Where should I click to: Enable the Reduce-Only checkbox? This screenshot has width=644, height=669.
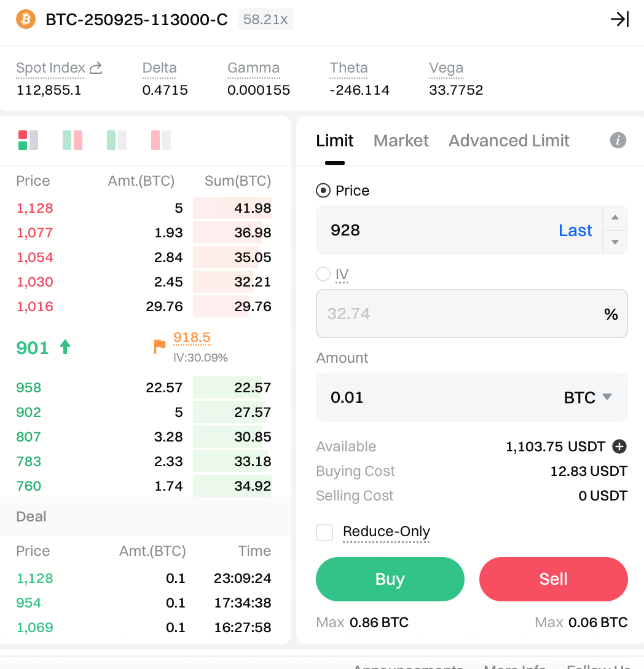tap(324, 532)
